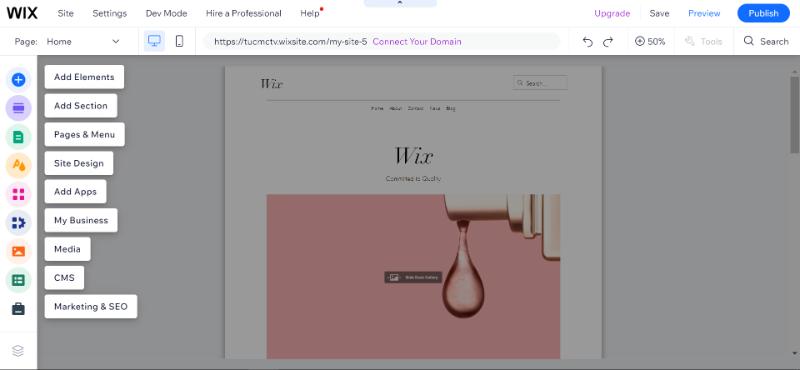Click the Add Section label

[x=81, y=106]
